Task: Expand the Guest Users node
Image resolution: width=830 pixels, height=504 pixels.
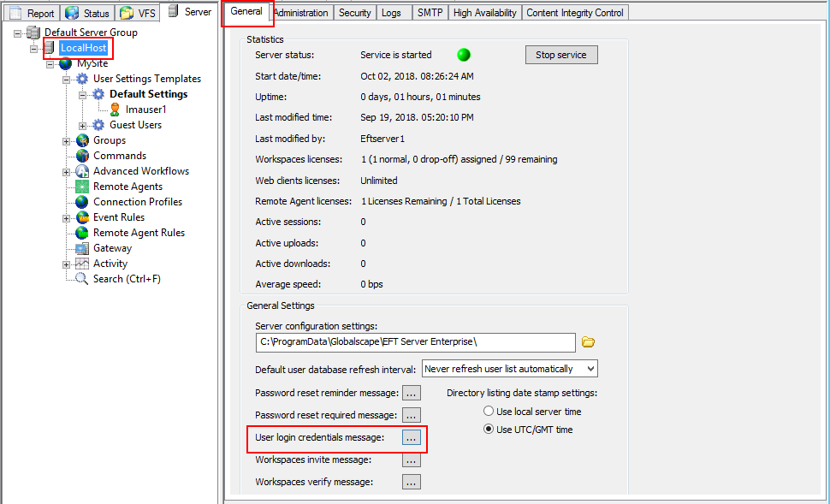Action: [83, 125]
